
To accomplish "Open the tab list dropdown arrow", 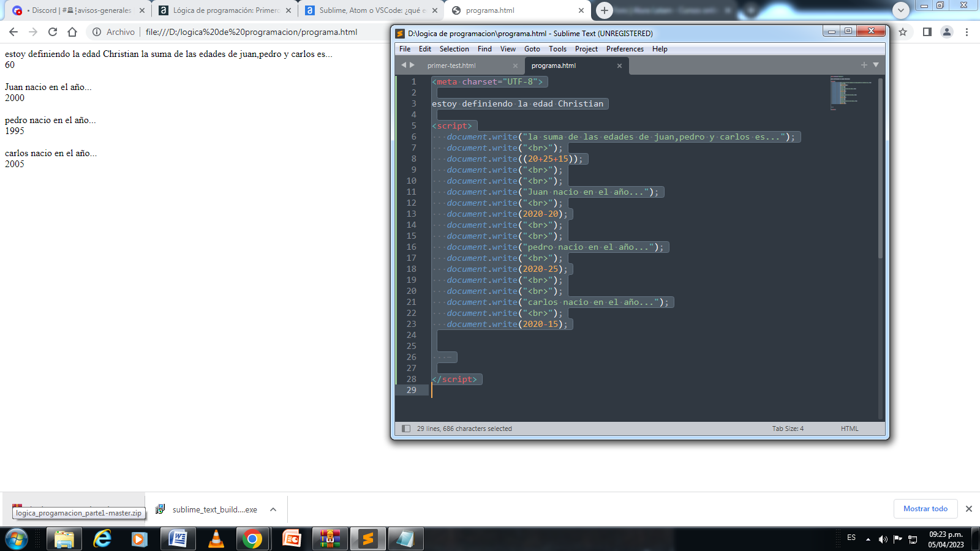I will point(876,65).
